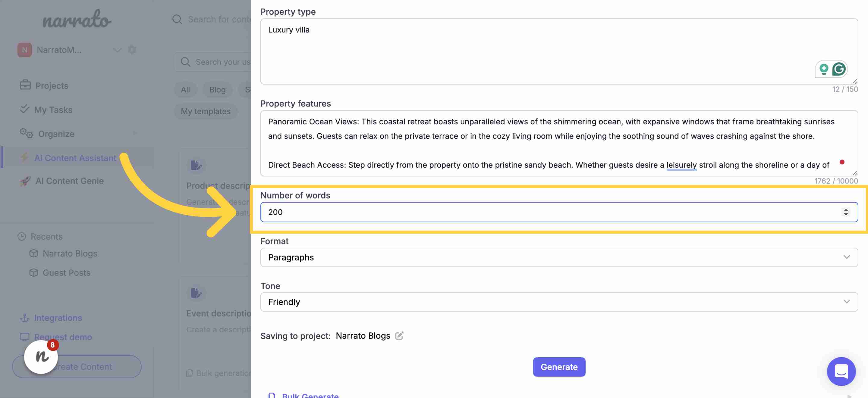Click the Property type text area
This screenshot has height=398, width=868.
[559, 51]
